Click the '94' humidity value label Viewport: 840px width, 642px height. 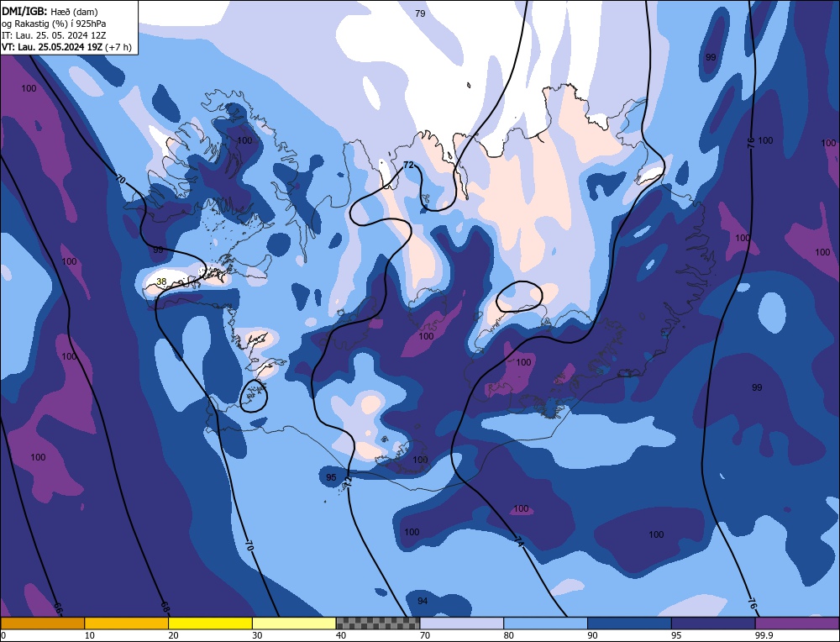point(423,602)
